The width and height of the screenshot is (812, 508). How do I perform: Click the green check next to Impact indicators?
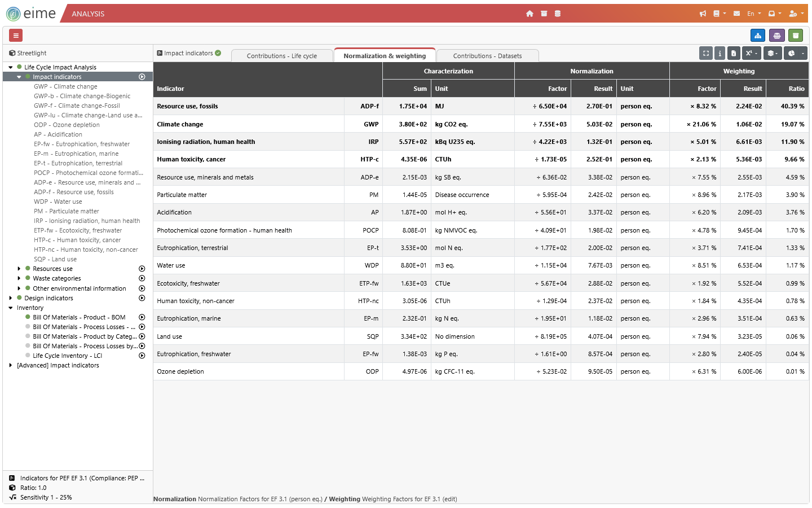pyautogui.click(x=218, y=53)
